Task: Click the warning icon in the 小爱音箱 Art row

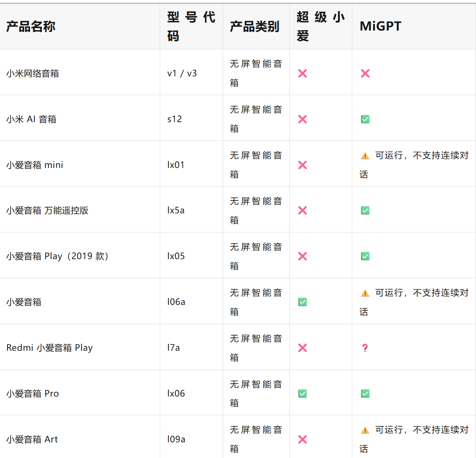Action: [365, 430]
